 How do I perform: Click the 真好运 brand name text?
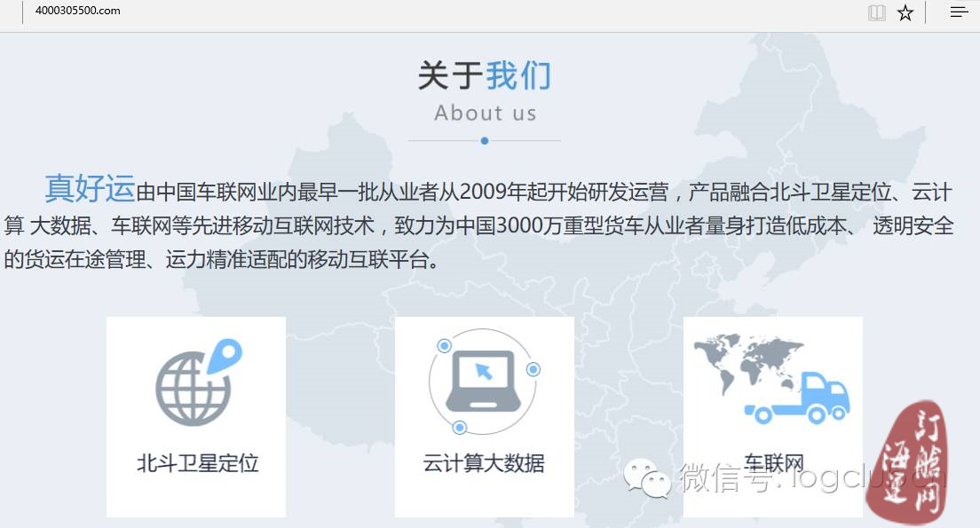tap(90, 188)
